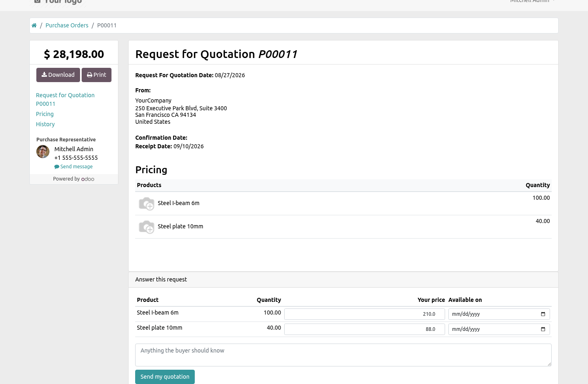
Task: Click the address line '250 Executive Park Blvd, Suite 3400'
Action: point(181,108)
